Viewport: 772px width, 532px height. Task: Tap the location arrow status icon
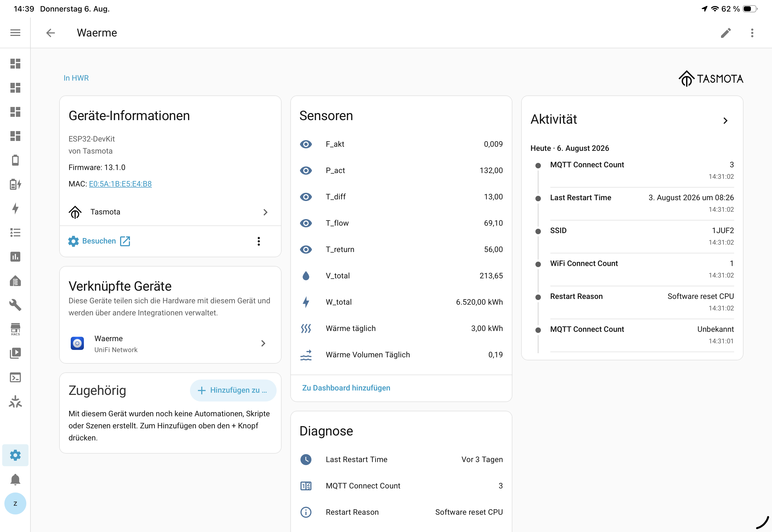[x=704, y=9]
